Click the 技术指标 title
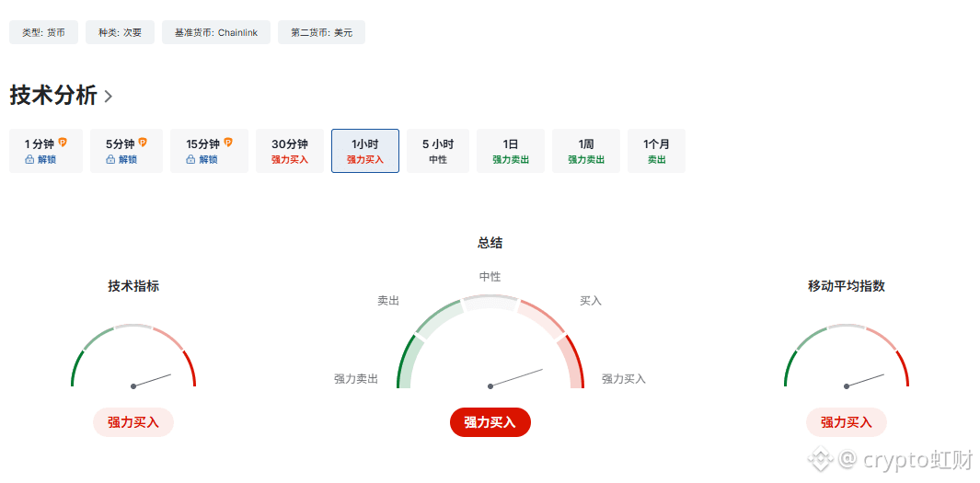This screenshot has width=980, height=483. pos(133,286)
